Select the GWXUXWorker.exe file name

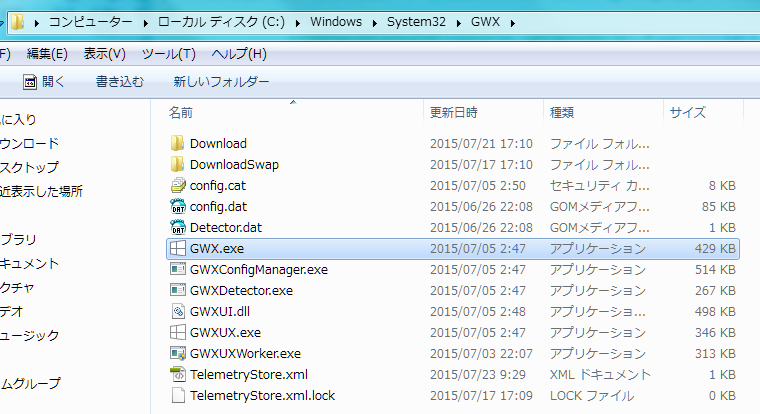point(245,353)
